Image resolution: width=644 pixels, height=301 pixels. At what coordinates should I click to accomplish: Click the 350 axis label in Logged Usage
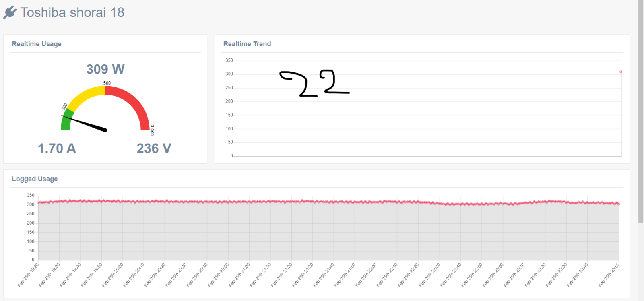(x=31, y=195)
